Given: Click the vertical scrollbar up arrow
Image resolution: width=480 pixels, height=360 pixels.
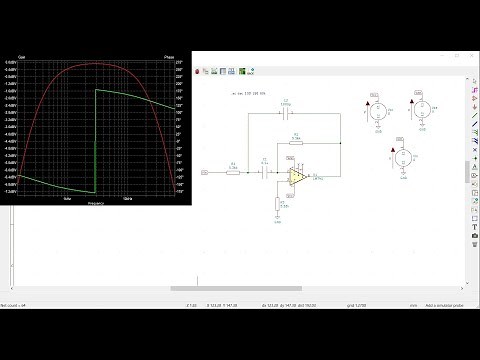Looking at the screenshot, I should (467, 79).
